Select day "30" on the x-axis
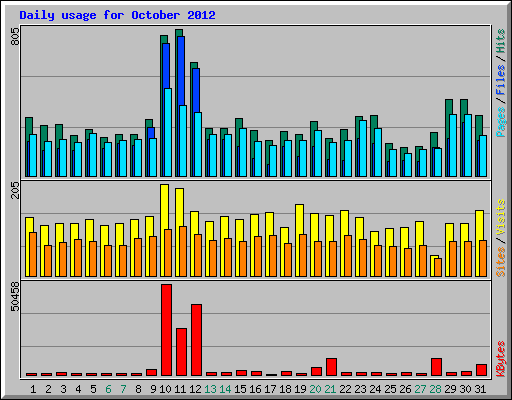 (465, 389)
